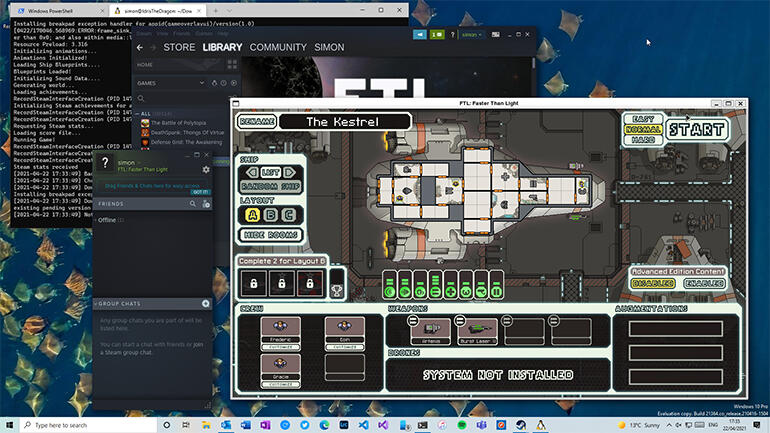Click the first locked achievement slot
The width and height of the screenshot is (770, 433).
253,283
